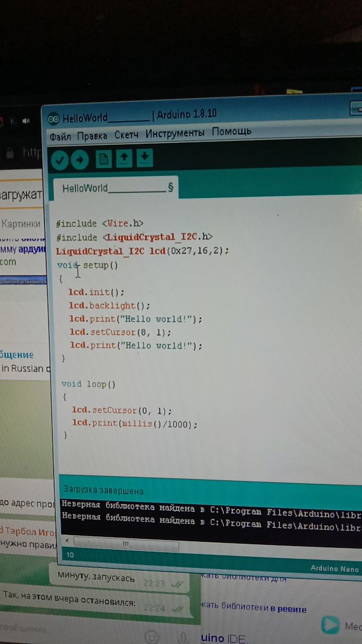Image resolution: width=362 pixels, height=644 pixels.
Task: Click the lcd.init(); line
Action: [x=96, y=292]
